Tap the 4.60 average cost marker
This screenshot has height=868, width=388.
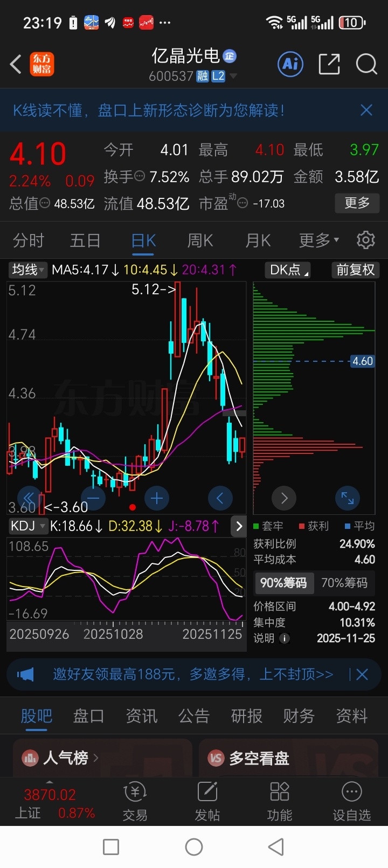(362, 361)
